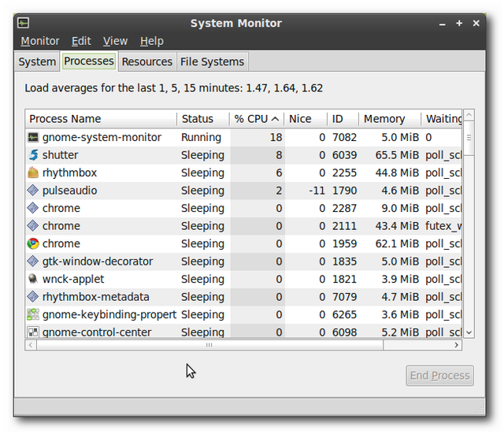The width and height of the screenshot is (504, 434).
Task: Click System Monitor title bar icon
Action: [23, 23]
